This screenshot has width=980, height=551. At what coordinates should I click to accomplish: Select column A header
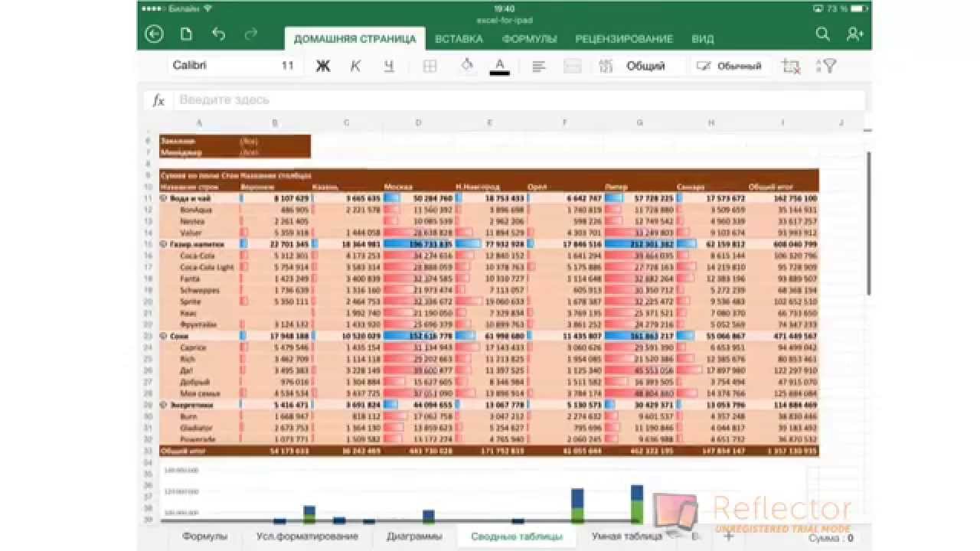[x=199, y=122]
